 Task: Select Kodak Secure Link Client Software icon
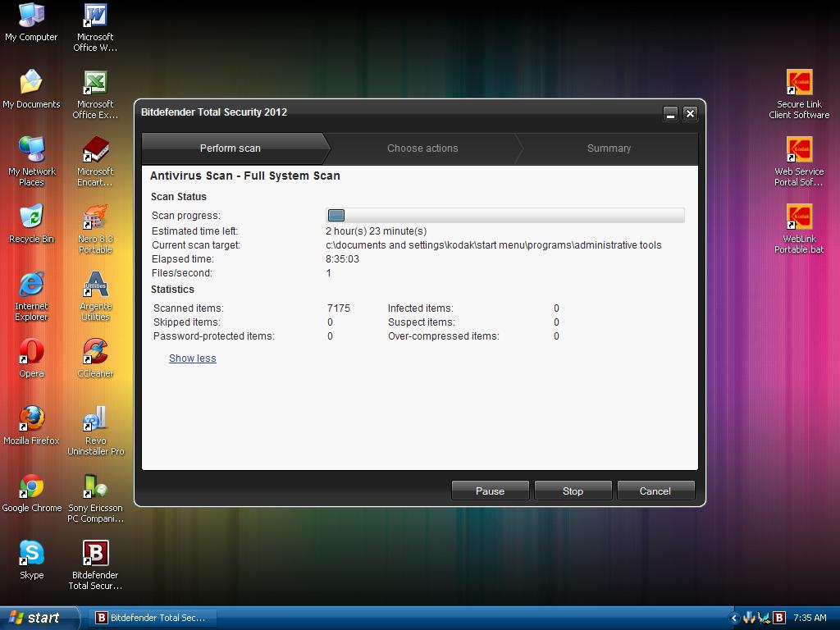(799, 95)
